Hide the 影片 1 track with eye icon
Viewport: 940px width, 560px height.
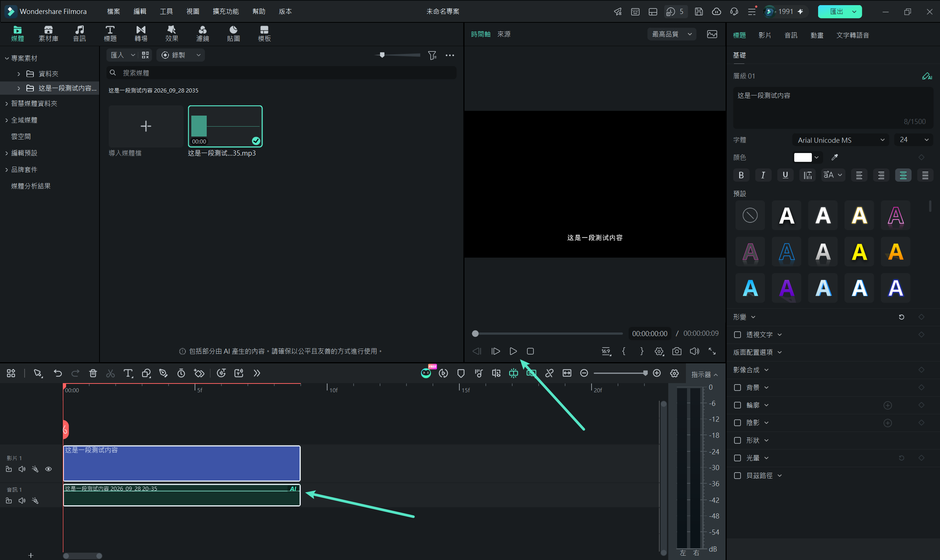coord(48,469)
